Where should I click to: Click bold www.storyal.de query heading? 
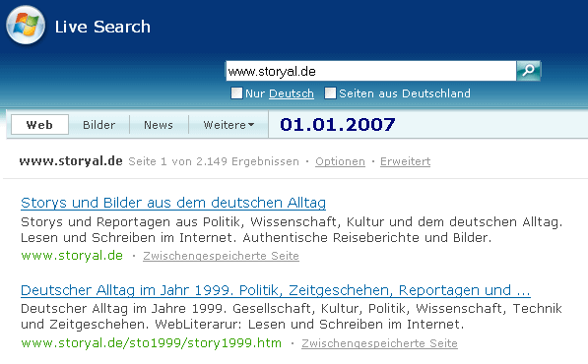71,161
